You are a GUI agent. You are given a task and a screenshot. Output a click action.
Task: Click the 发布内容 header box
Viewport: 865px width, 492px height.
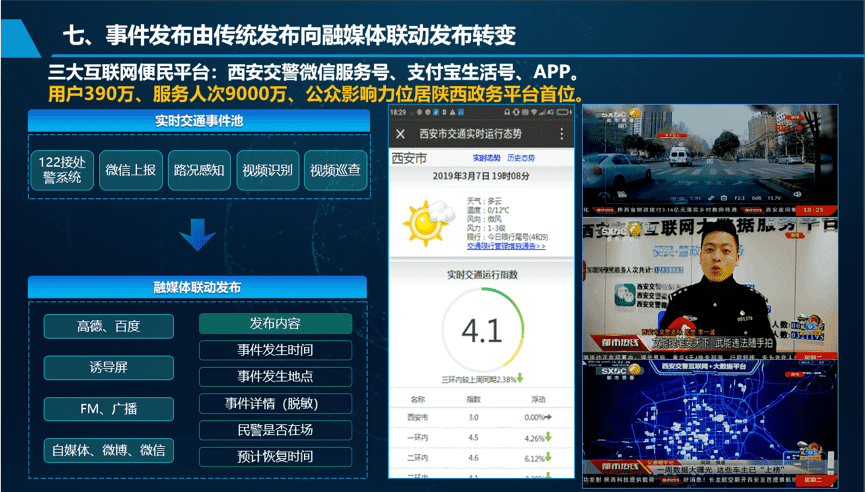[275, 323]
